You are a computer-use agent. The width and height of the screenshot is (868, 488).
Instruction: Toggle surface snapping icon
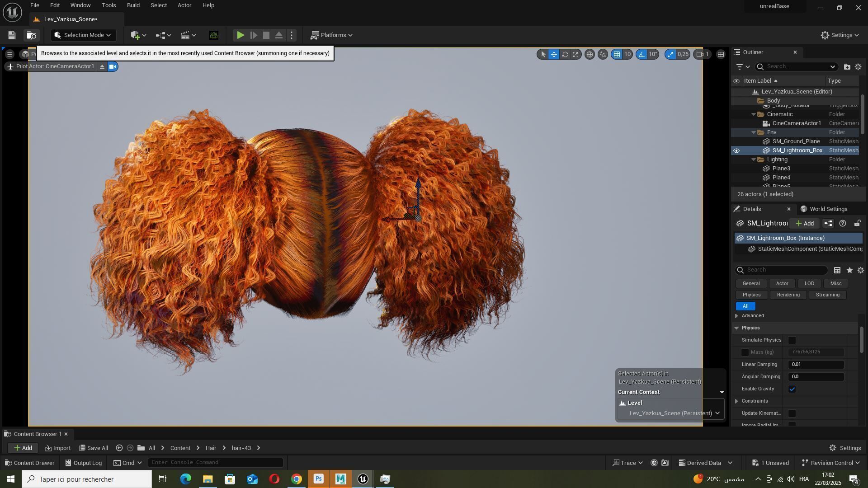603,54
